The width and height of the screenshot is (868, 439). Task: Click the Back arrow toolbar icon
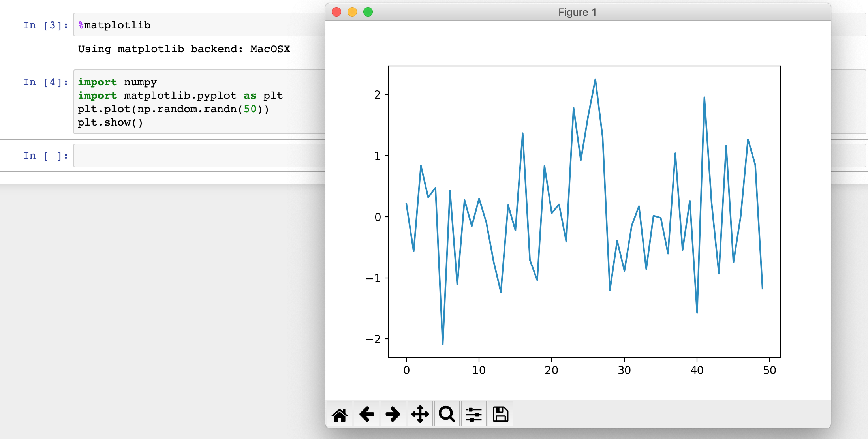coord(366,414)
